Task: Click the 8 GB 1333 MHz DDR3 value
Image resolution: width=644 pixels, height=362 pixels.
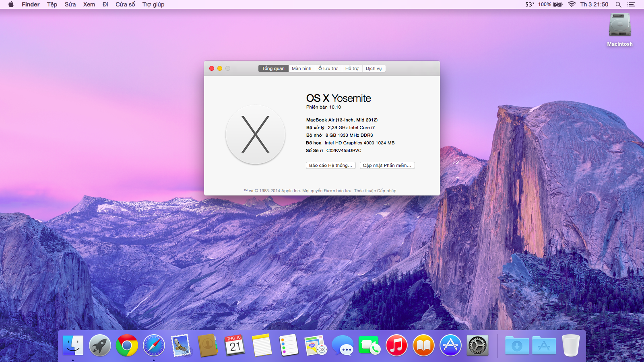Action: 349,135
